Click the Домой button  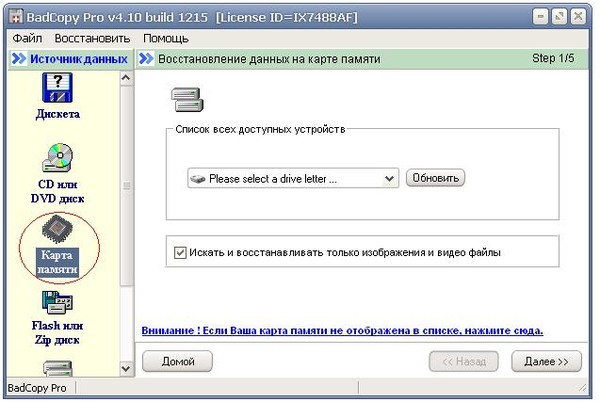178,361
